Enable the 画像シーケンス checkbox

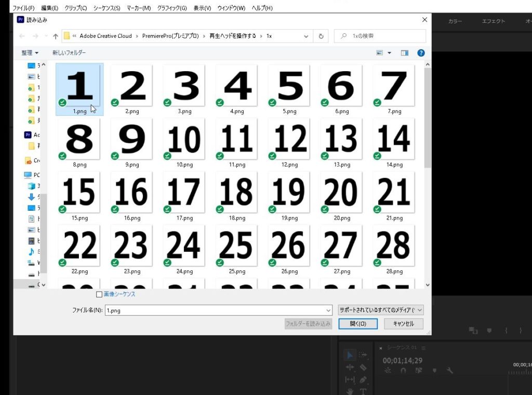point(99,294)
